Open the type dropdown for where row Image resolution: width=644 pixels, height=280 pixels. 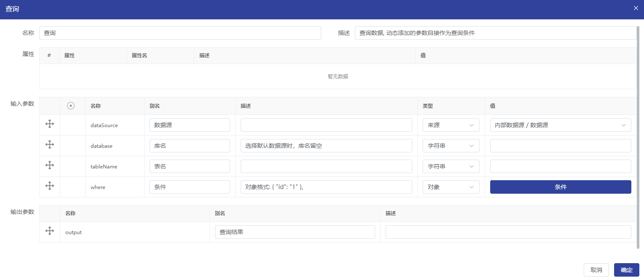click(x=451, y=187)
